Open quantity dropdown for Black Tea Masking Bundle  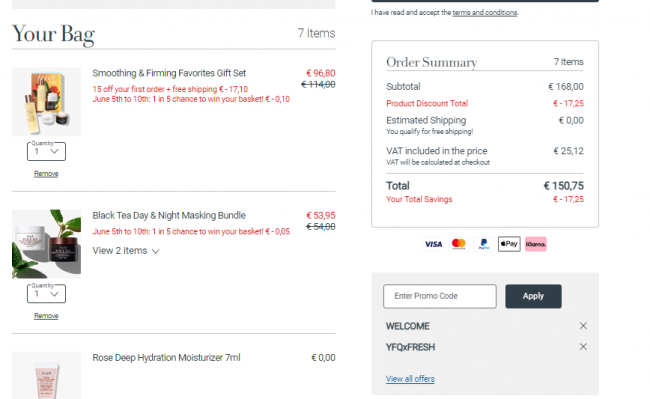(x=46, y=294)
